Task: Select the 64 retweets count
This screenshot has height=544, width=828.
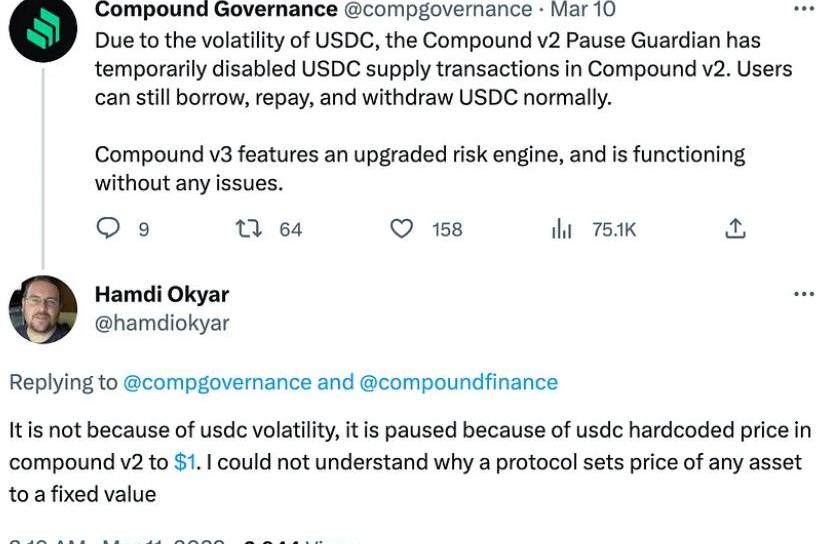Action: [290, 230]
